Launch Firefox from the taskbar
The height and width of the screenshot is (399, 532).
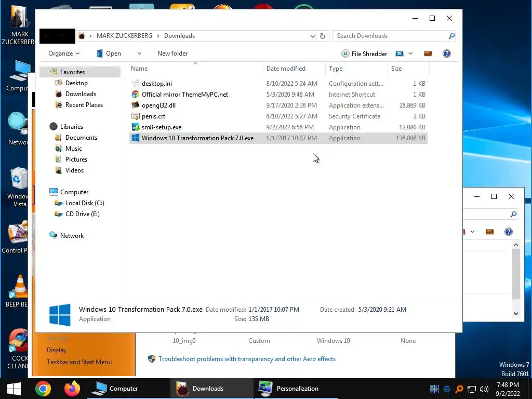[x=72, y=389]
